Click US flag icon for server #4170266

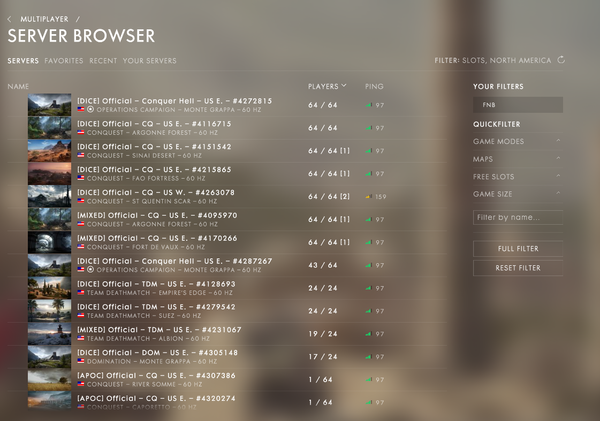click(81, 247)
